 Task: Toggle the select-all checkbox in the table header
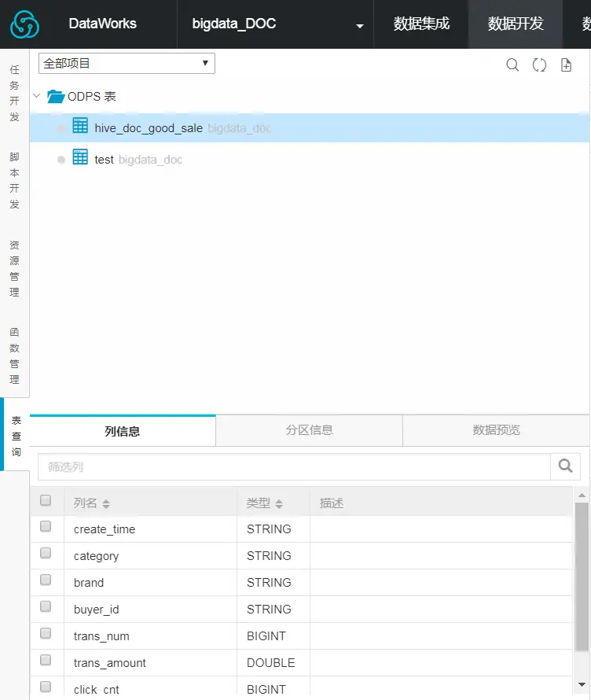46,500
